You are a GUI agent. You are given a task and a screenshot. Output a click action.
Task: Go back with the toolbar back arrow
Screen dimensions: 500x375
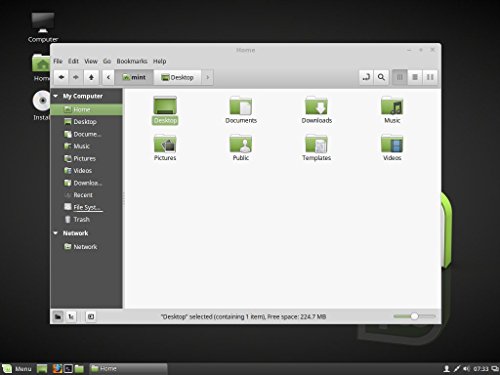[x=61, y=77]
